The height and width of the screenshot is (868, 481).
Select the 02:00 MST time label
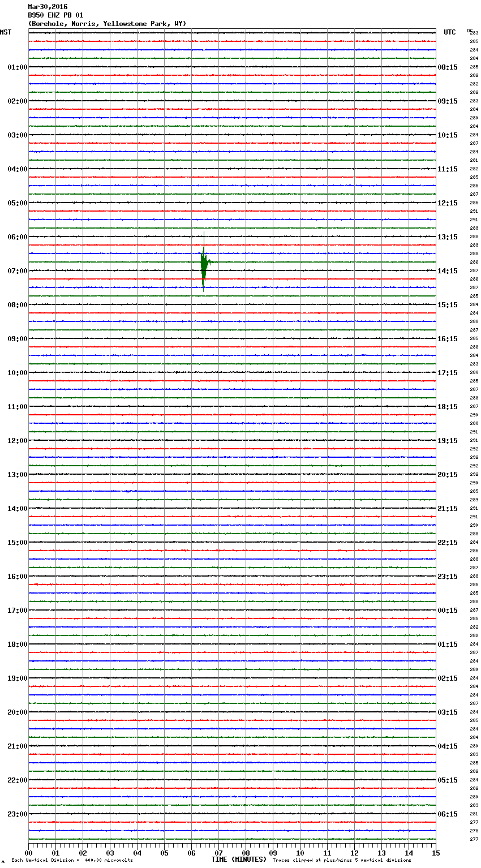(17, 101)
